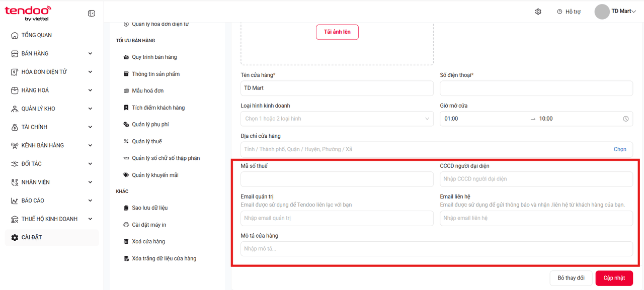Click the Xoá cửa hàng trash icon
Screen dimensions: 644x290
coord(126,242)
